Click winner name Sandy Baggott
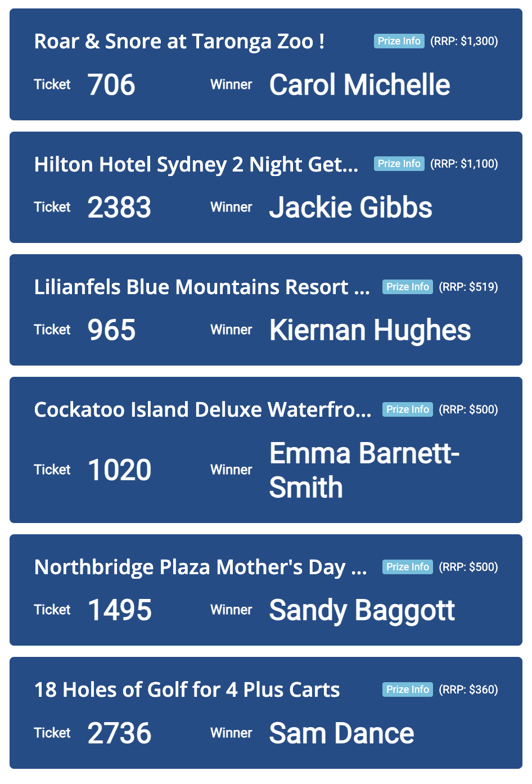 pyautogui.click(x=362, y=610)
